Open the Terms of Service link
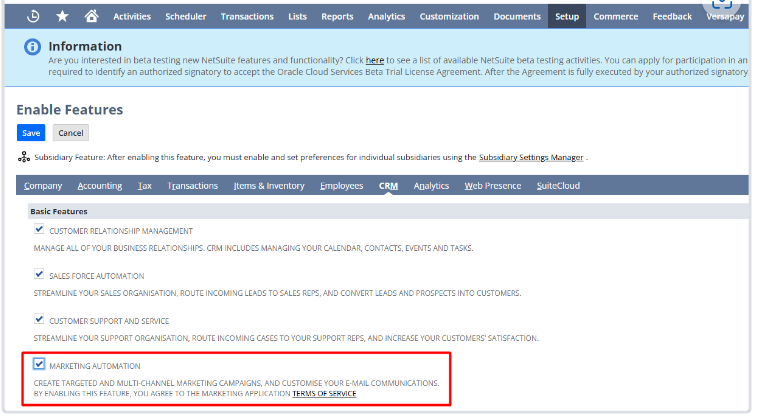Image resolution: width=760 pixels, height=417 pixels. [324, 394]
